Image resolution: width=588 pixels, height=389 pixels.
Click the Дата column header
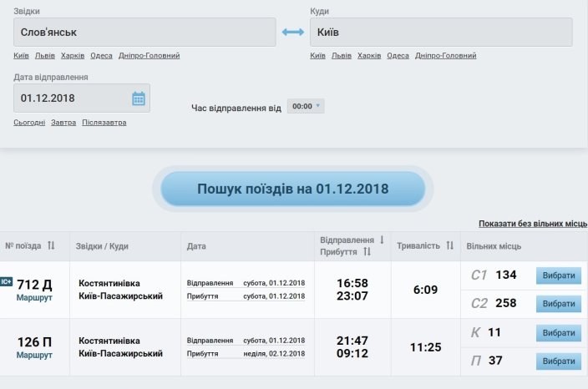[x=196, y=246]
